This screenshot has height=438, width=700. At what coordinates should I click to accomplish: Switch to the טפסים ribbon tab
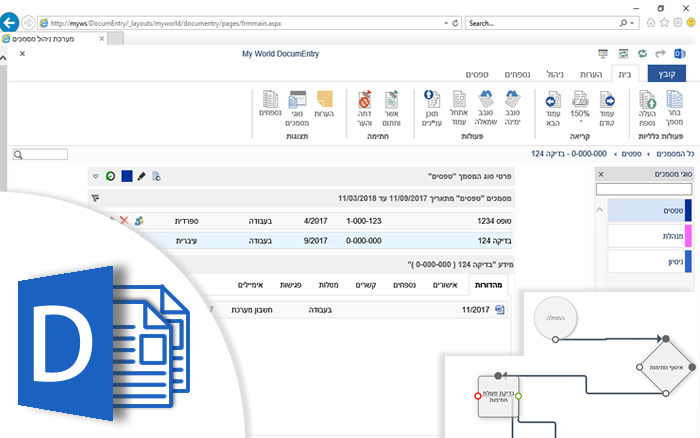477,74
